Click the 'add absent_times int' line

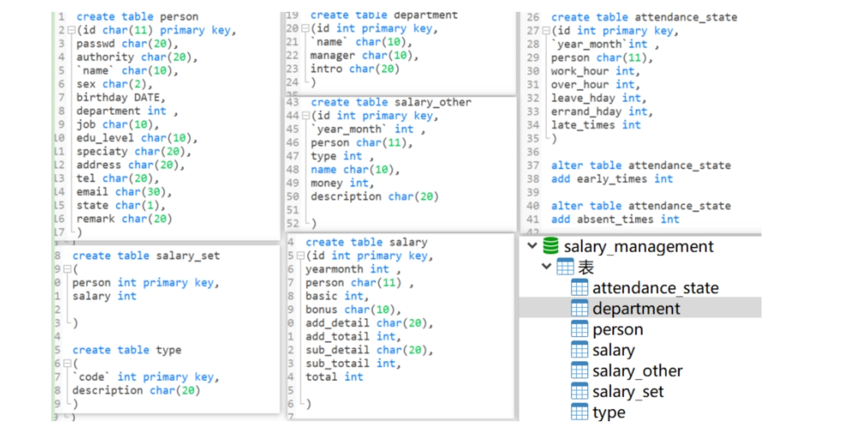pos(615,219)
